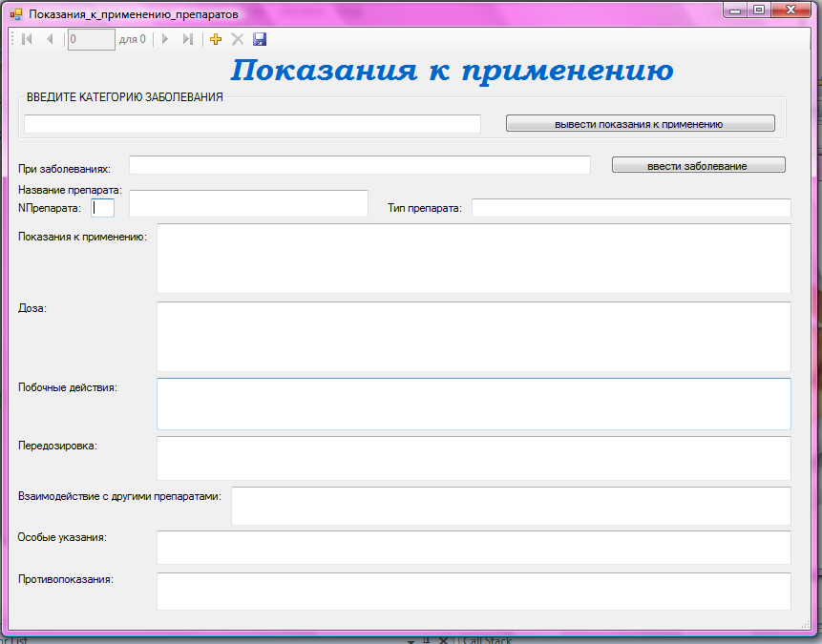Click 'ВВЕДИТЕ КАТЕГОРИЮ ЗАБОЛЕВАНИЯ' group label
Image resolution: width=822 pixels, height=644 pixels.
(125, 97)
